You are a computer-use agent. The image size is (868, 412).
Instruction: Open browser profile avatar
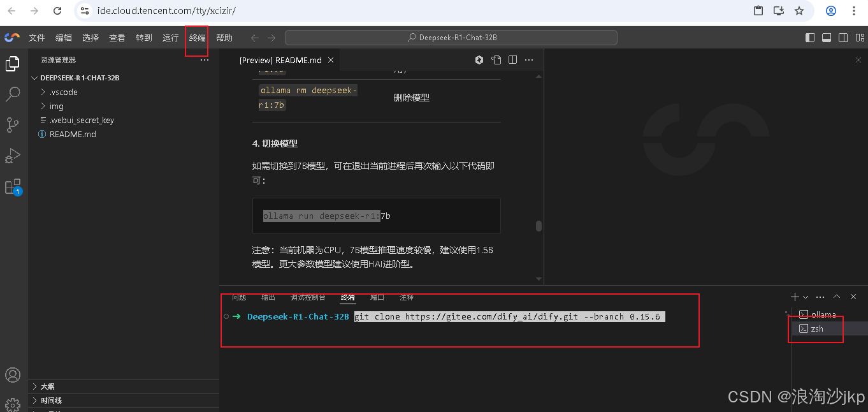pyautogui.click(x=831, y=11)
